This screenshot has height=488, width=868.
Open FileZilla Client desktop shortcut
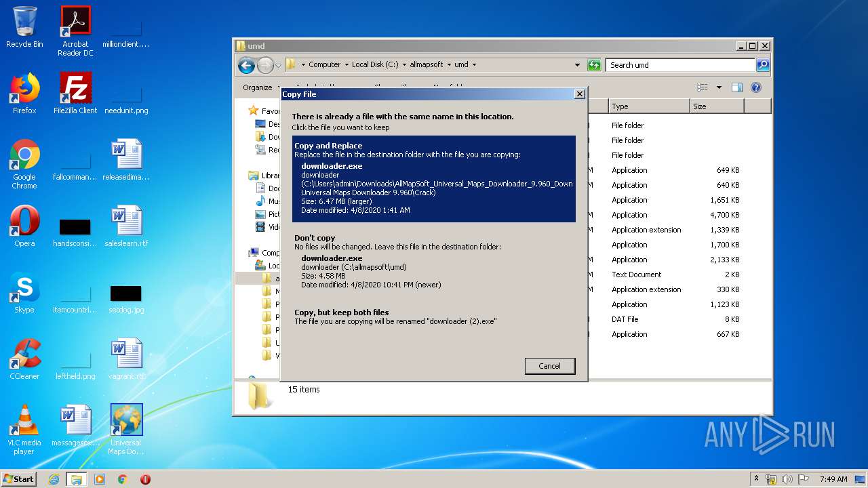(75, 93)
